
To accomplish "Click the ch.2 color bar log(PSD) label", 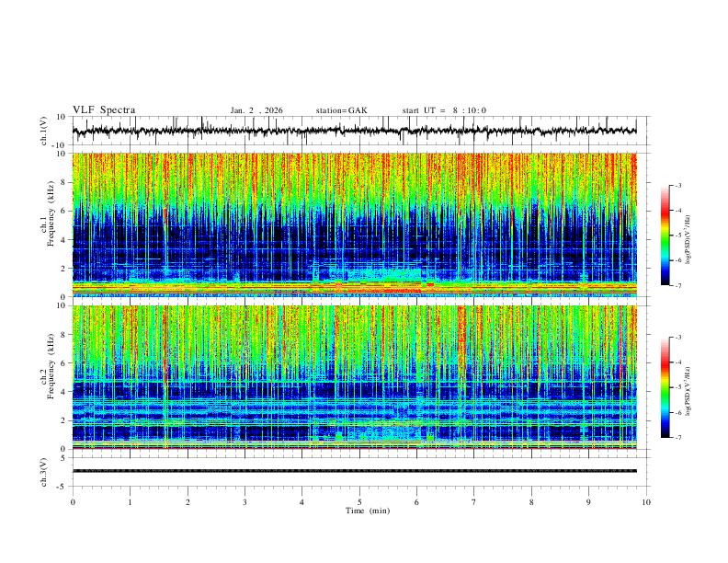I will tap(688, 392).
